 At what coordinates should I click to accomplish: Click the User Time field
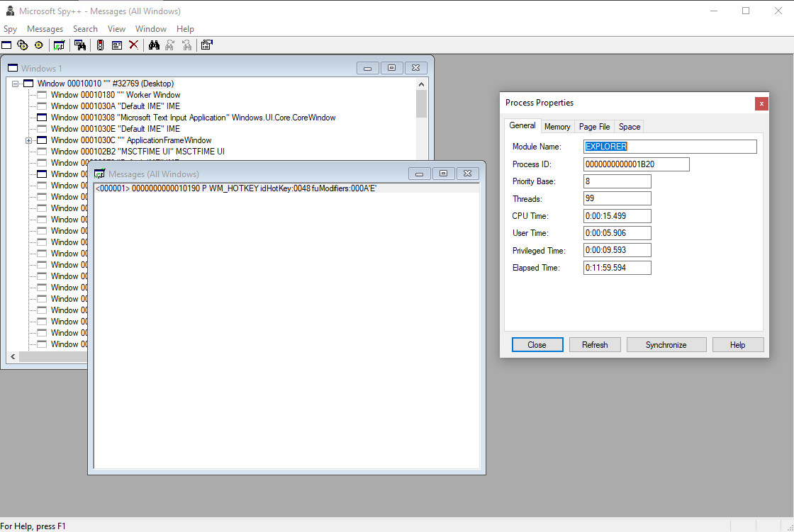pos(617,233)
